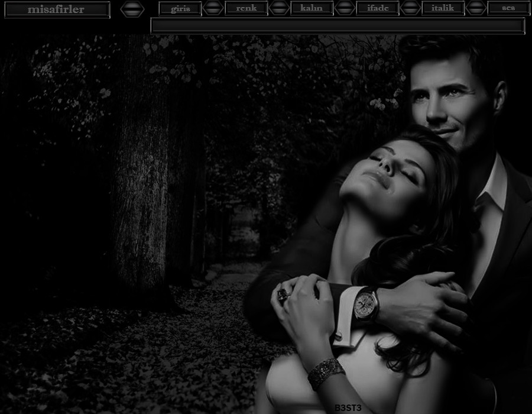Image resolution: width=532 pixels, height=414 pixels.
Task: Click hexagon icon between renk and kalın
Action: (279, 8)
